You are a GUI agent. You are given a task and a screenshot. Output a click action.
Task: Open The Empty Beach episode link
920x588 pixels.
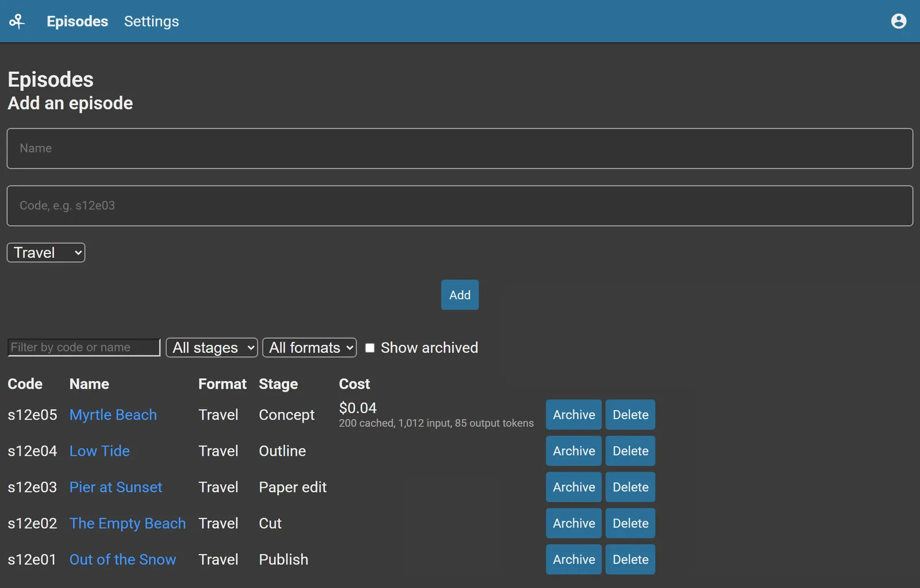128,523
